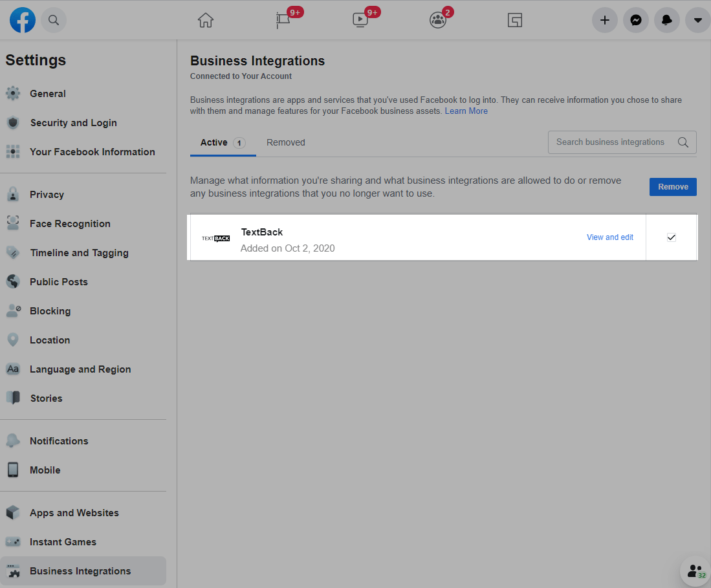Open Groups icon with badge 2
The image size is (711, 588).
pyautogui.click(x=437, y=20)
